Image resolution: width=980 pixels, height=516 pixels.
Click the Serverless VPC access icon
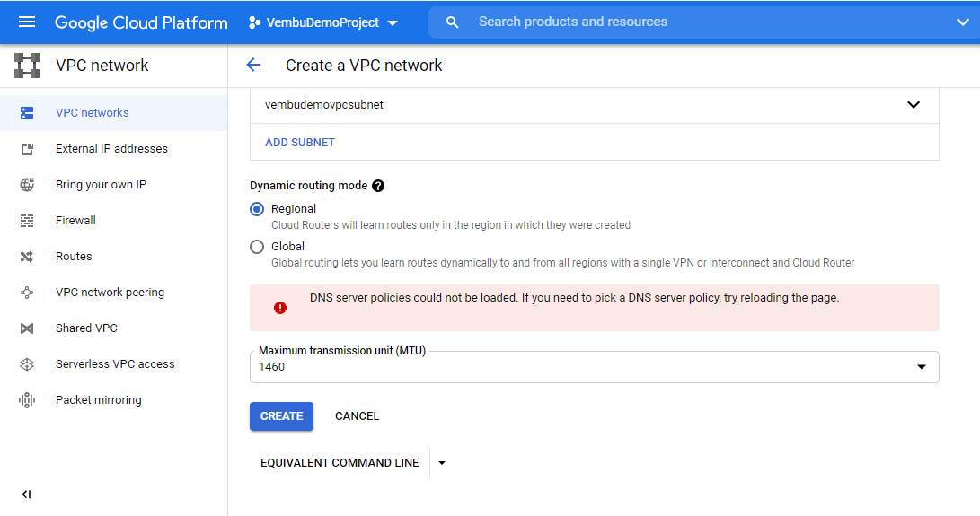click(27, 364)
